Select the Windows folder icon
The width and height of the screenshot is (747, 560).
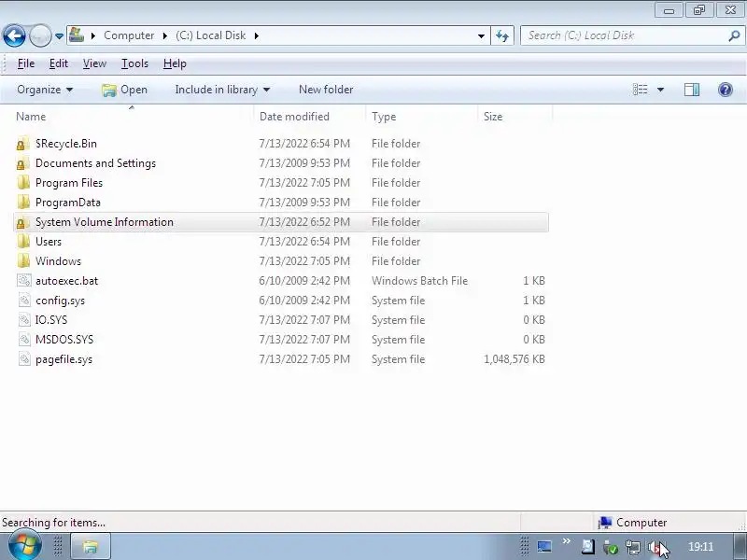point(22,261)
